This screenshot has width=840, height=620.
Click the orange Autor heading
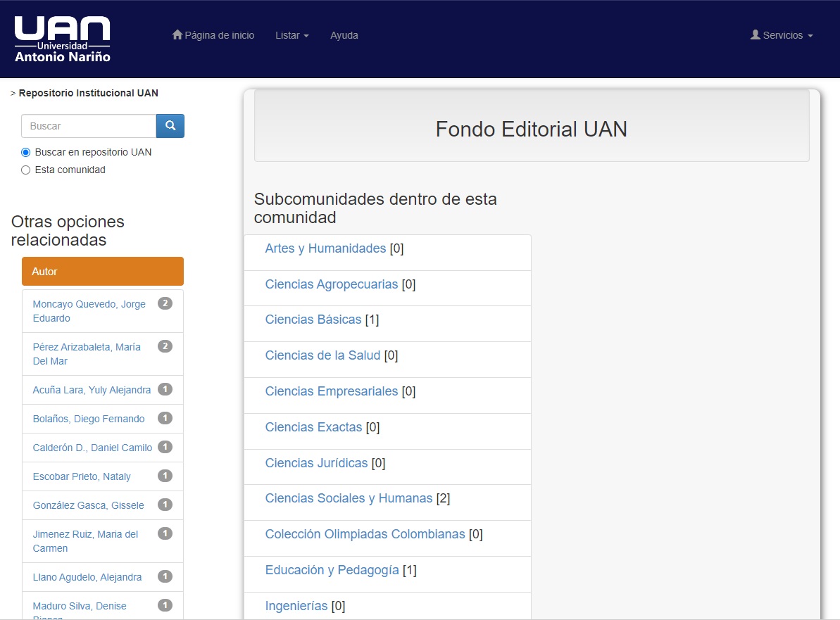coord(103,272)
